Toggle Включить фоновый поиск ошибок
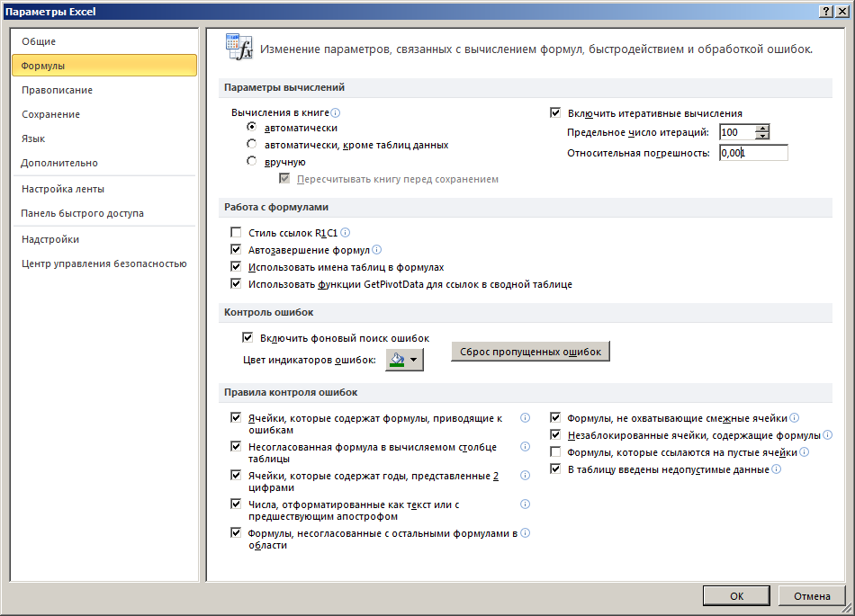 coord(247,338)
